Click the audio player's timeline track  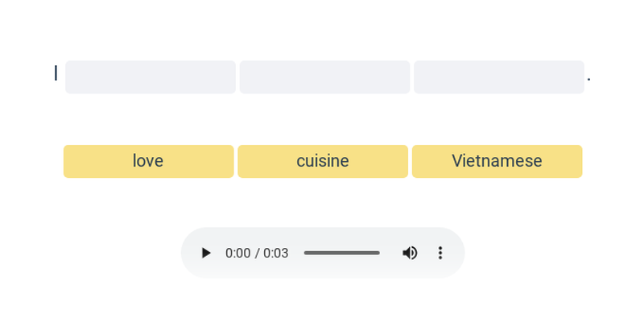[x=341, y=253]
